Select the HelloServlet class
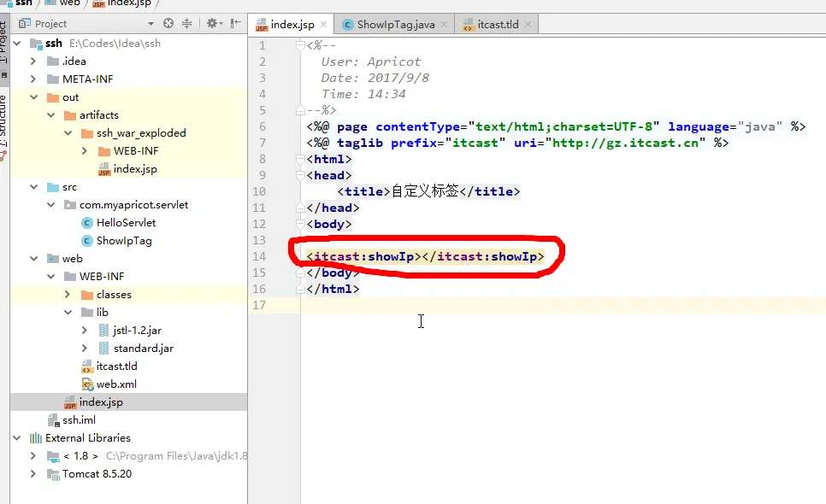 tap(126, 223)
